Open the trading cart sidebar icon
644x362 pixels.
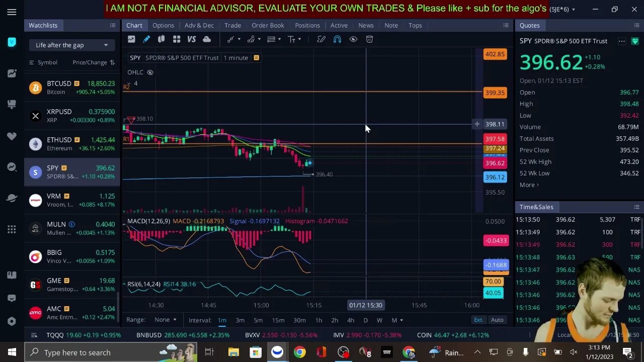(12, 105)
